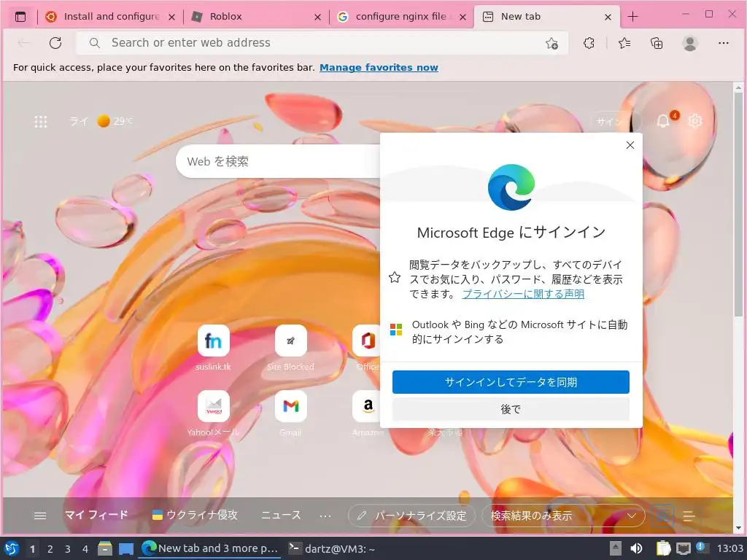Image resolution: width=747 pixels, height=560 pixels.
Task: Open the Collections icon
Action: (x=657, y=43)
